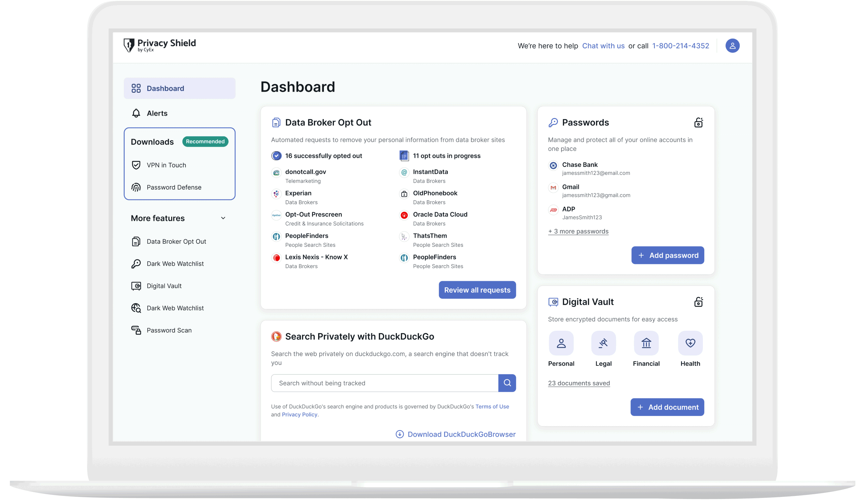Screen dimensions: 868x503
Task: Call 1-800-214-4352 phone link
Action: click(680, 46)
